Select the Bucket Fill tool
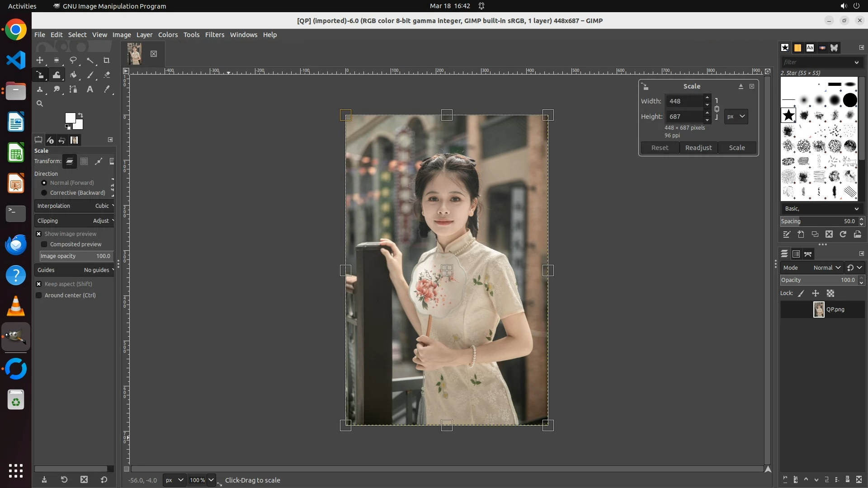Image resolution: width=868 pixels, height=488 pixels. pos(73,75)
